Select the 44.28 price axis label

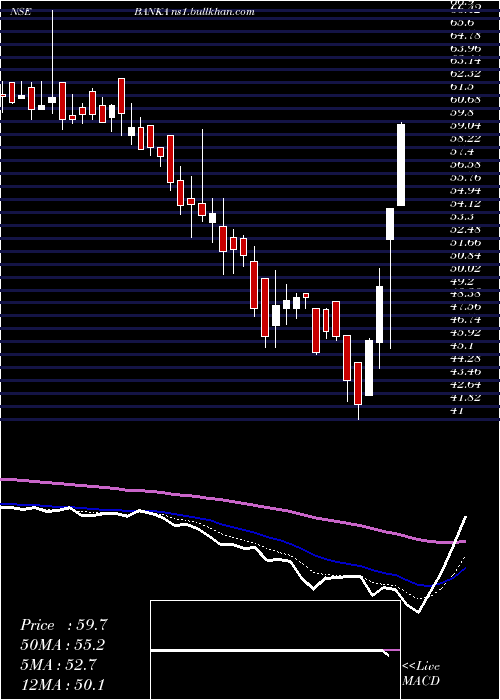(x=467, y=360)
